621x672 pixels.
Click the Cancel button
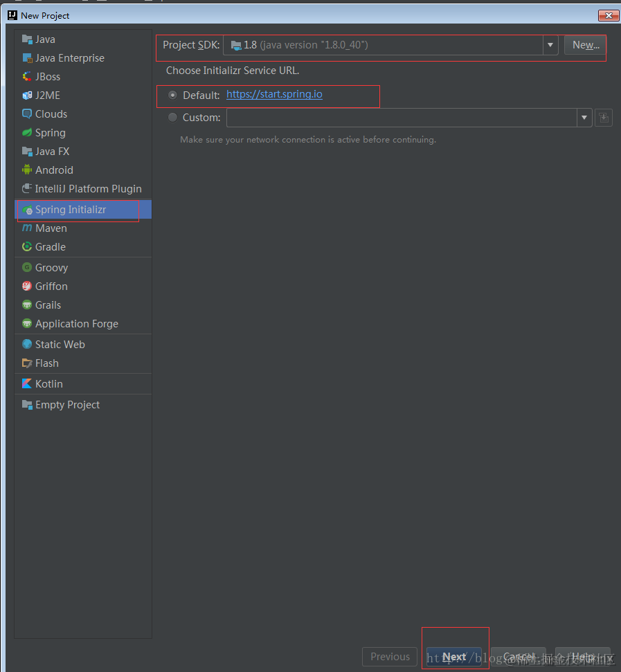pyautogui.click(x=519, y=657)
